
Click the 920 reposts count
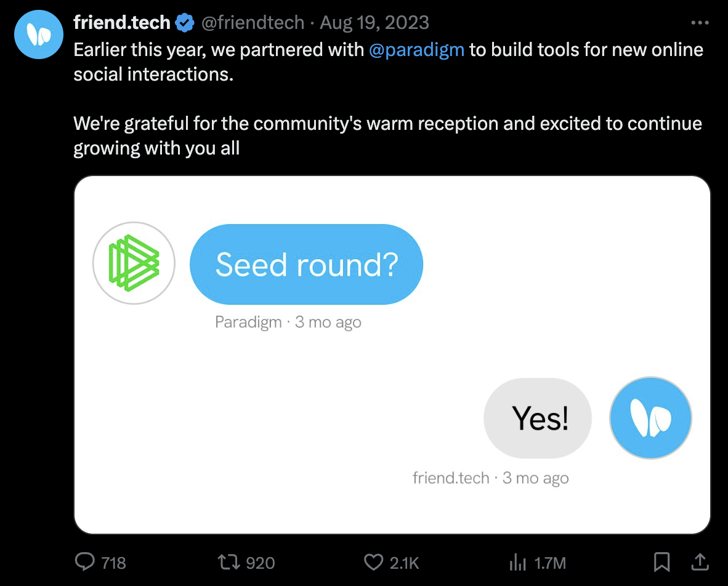coord(260,563)
